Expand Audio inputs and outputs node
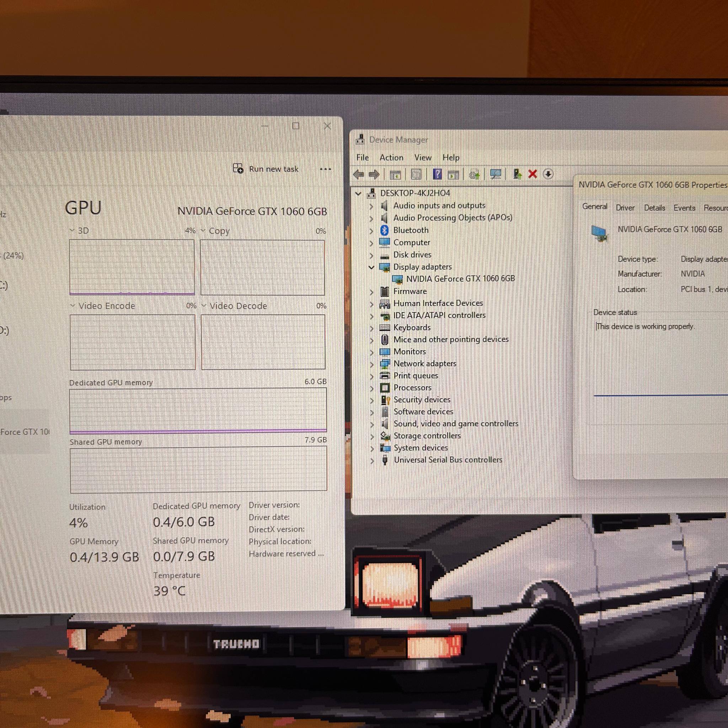Screen dimensions: 728x728 pos(371,206)
